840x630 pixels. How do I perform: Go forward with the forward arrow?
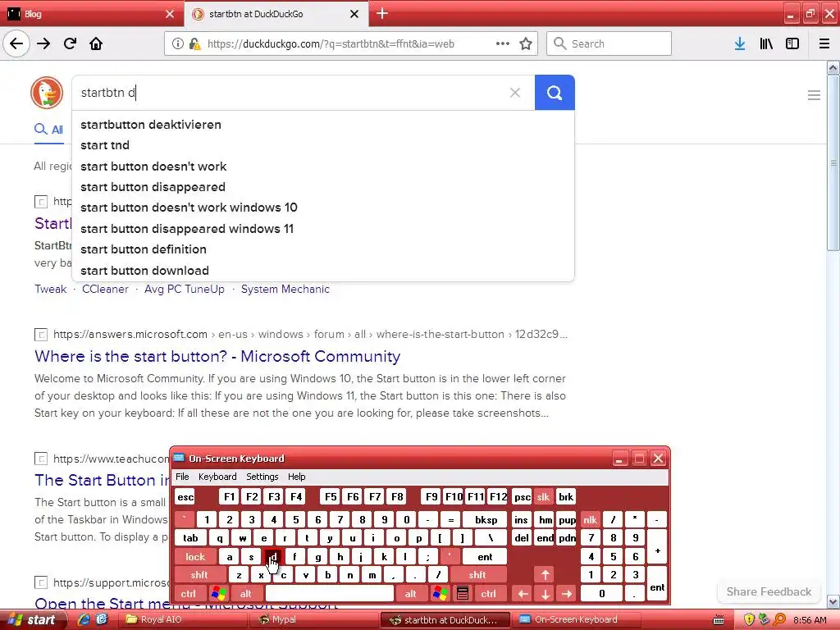point(43,43)
